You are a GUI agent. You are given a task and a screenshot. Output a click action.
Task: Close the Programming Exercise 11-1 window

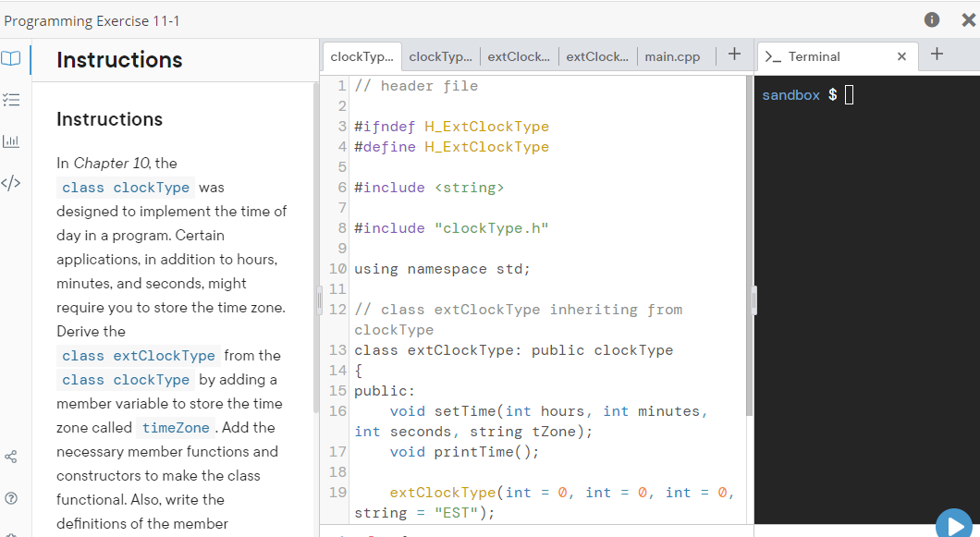pos(968,20)
